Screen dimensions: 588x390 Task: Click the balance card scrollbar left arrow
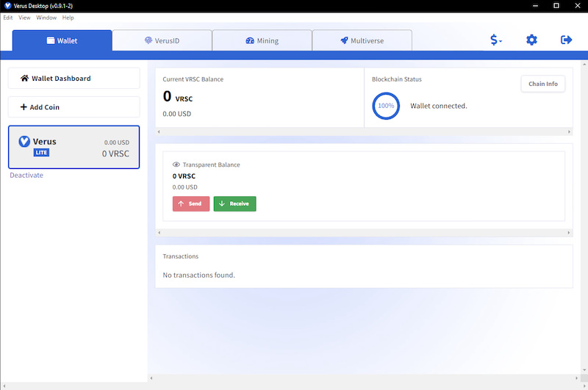coord(159,132)
